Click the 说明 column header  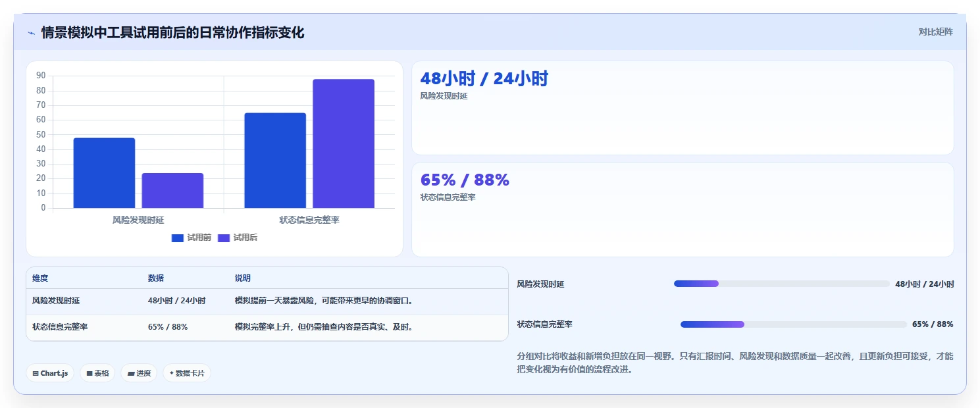click(243, 278)
